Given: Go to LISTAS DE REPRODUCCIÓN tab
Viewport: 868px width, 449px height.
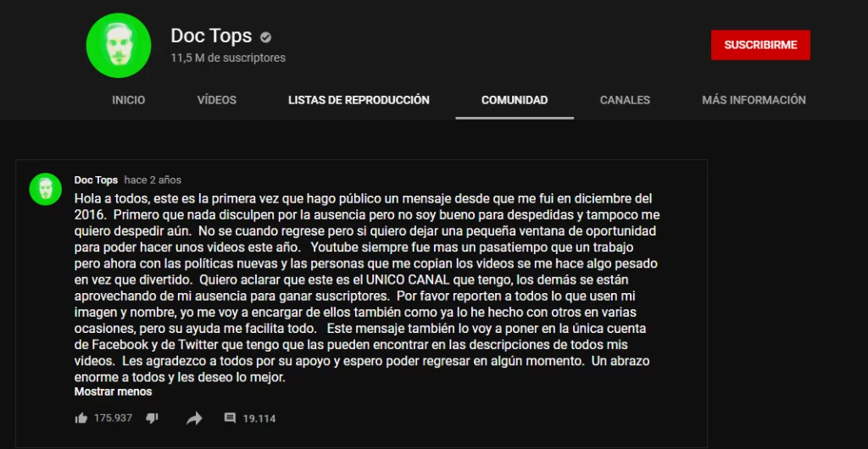Looking at the screenshot, I should pyautogui.click(x=359, y=100).
